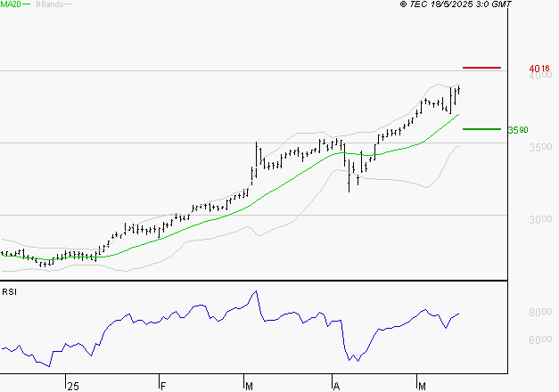Click the first 'M' March time marker
Screen dimensions: 559x392
click(247, 386)
